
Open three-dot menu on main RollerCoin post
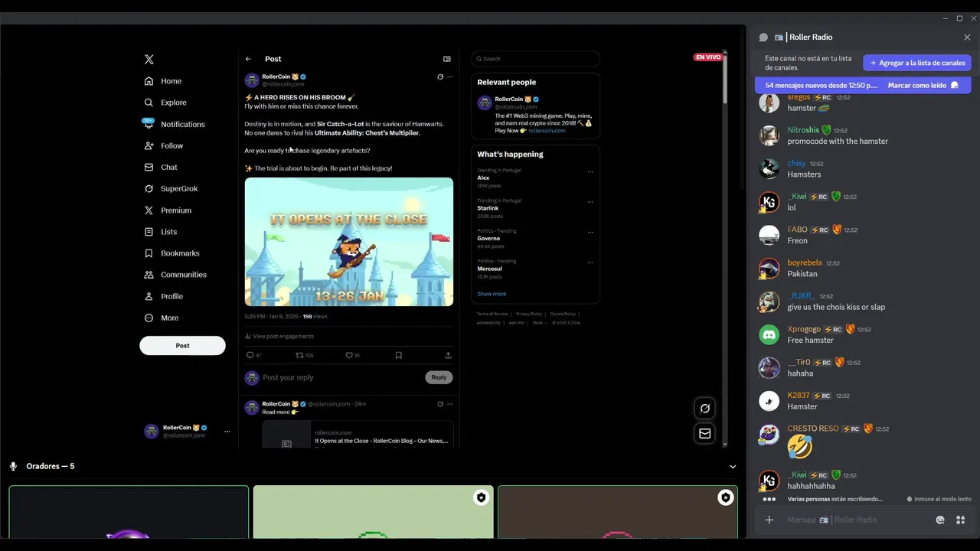(x=450, y=77)
